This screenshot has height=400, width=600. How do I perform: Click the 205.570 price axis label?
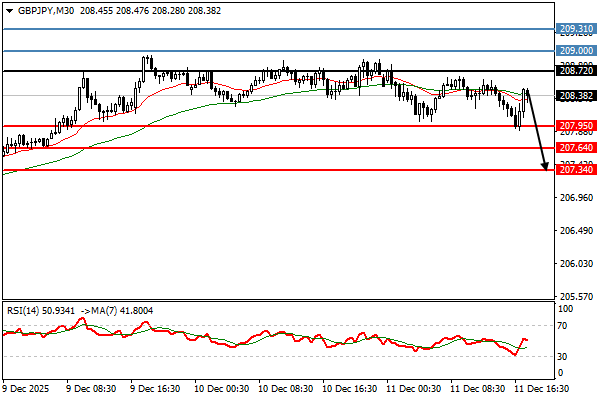572,297
